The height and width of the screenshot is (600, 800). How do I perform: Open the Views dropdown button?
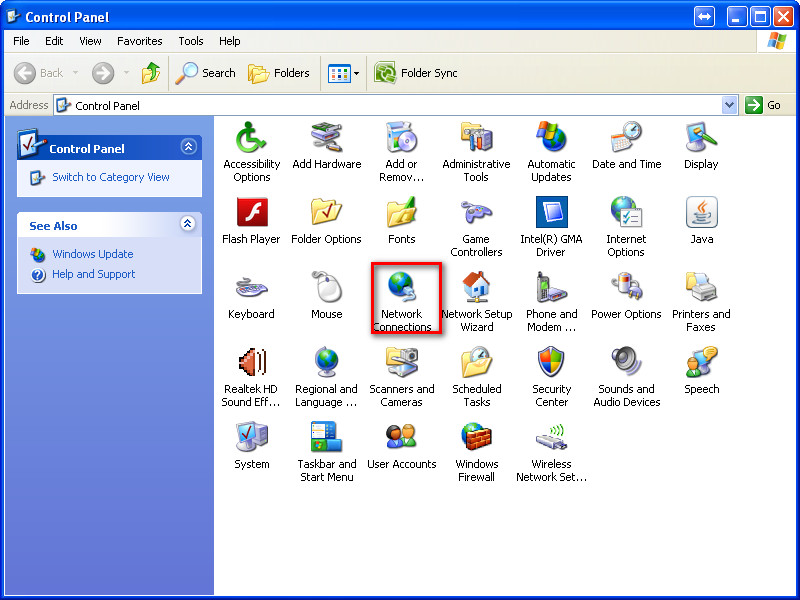click(343, 73)
